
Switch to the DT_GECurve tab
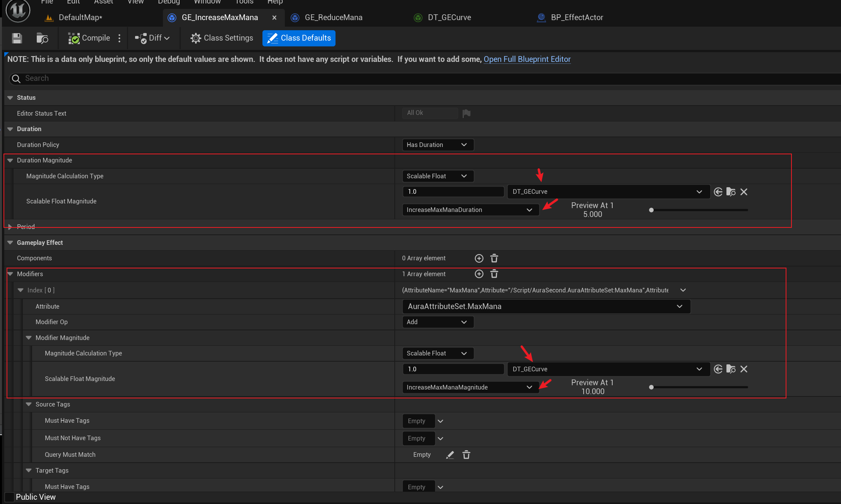[x=449, y=17]
